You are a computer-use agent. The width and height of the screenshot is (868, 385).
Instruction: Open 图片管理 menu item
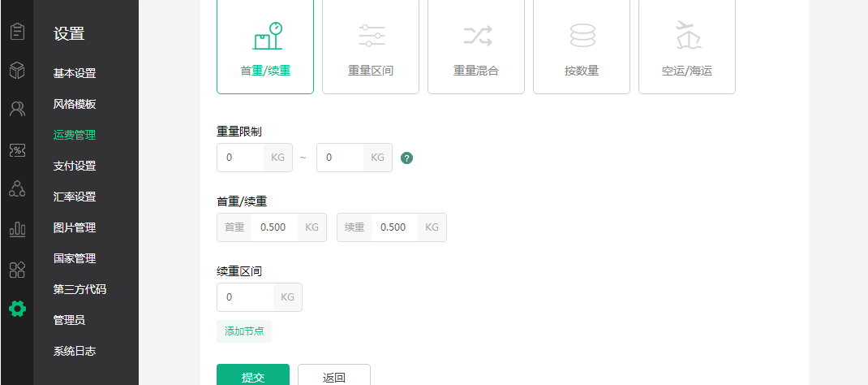pyautogui.click(x=75, y=227)
